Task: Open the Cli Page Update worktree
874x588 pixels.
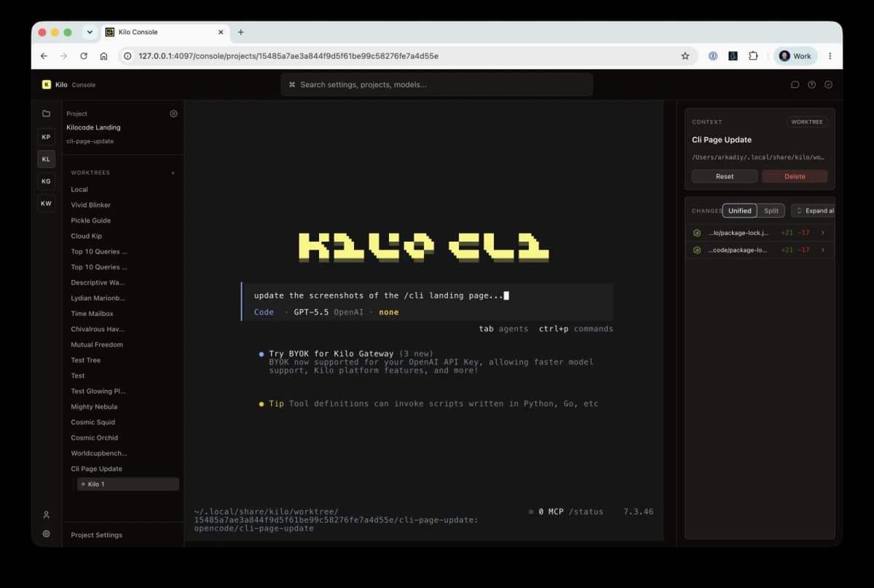Action: [x=97, y=469]
